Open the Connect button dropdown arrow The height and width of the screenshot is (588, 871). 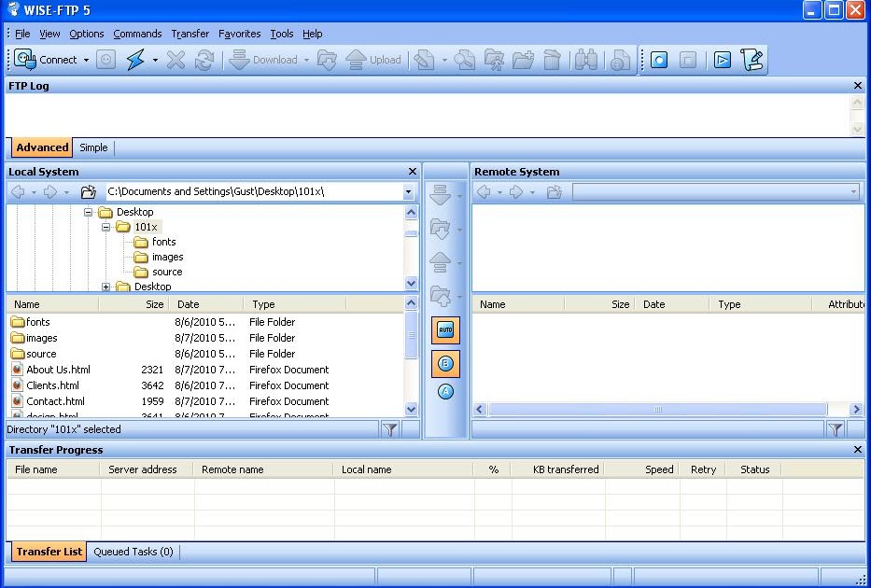87,60
